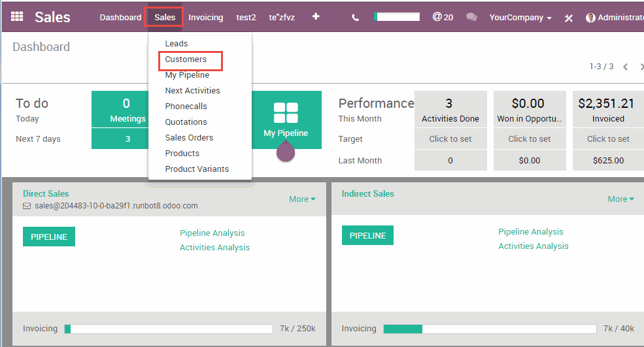Click the developer tools wrench icon
This screenshot has width=644, height=347.
[568, 18]
